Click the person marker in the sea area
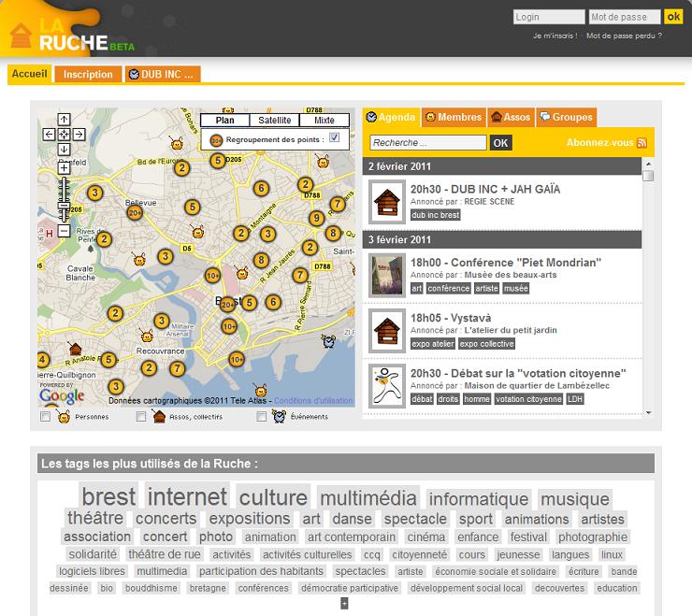Screen dimensions: 692x616 (x=260, y=391)
